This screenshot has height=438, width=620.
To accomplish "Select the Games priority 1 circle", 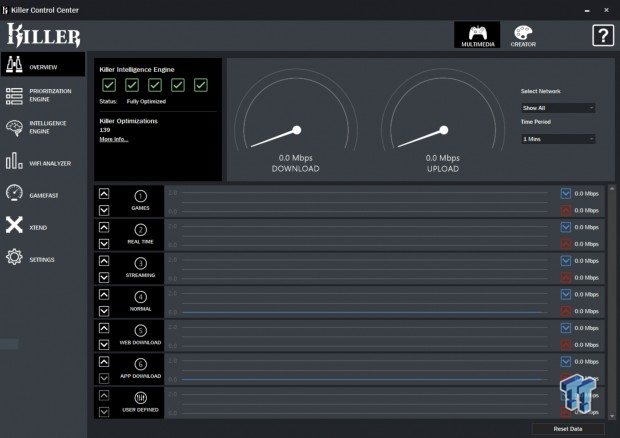I will coord(140,196).
